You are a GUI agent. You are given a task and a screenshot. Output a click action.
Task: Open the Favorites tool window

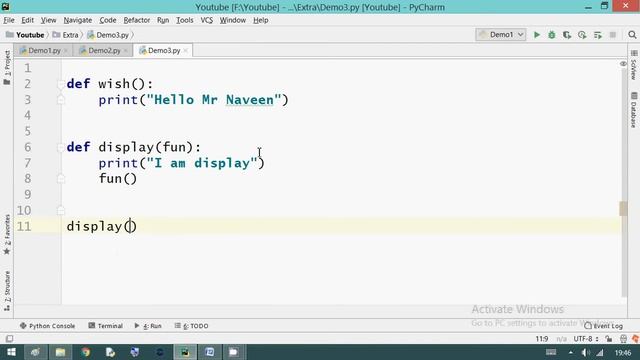tap(7, 235)
